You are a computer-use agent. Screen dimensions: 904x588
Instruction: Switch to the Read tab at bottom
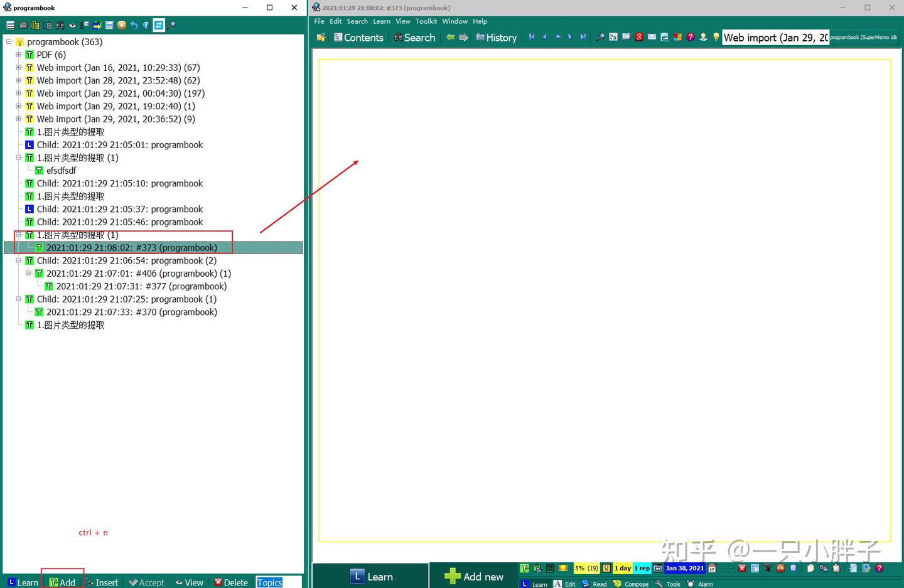coord(594,584)
